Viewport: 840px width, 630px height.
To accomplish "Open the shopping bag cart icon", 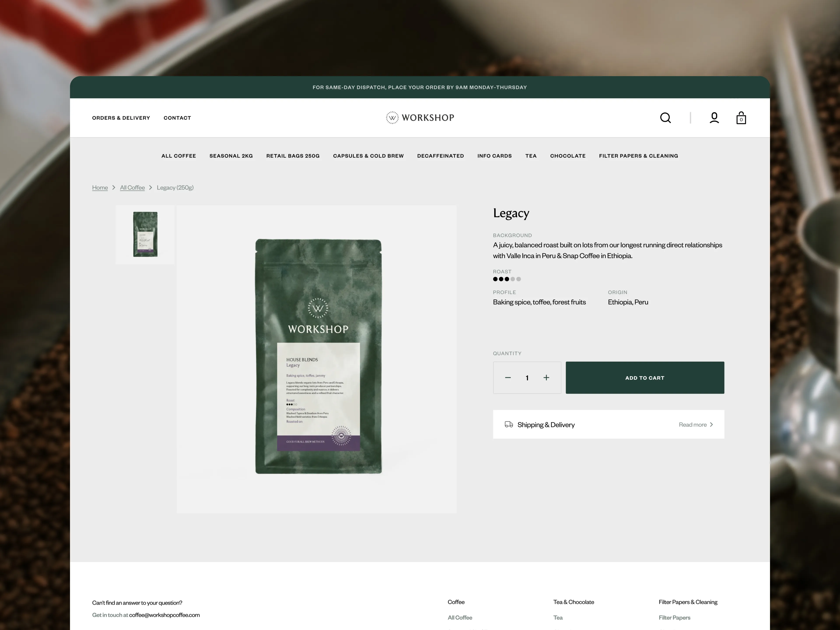I will [x=741, y=118].
